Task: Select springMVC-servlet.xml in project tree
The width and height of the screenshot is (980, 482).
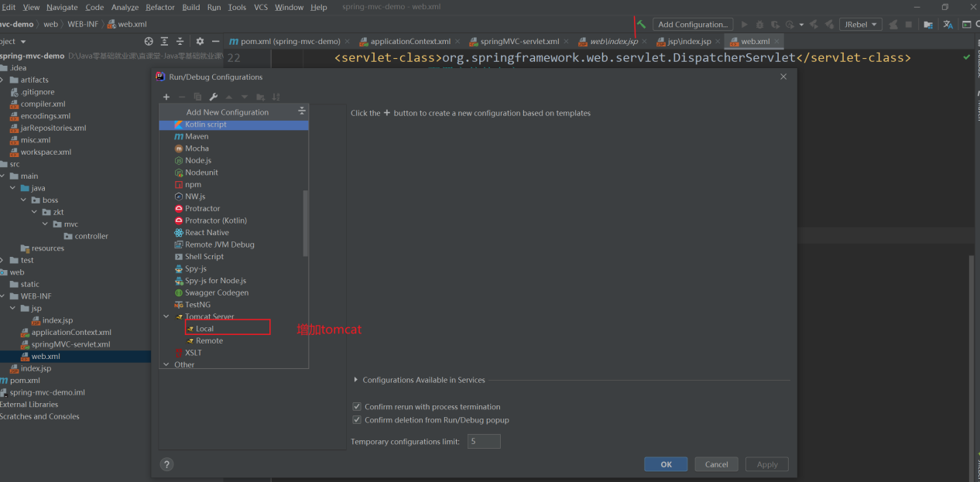Action: point(70,344)
